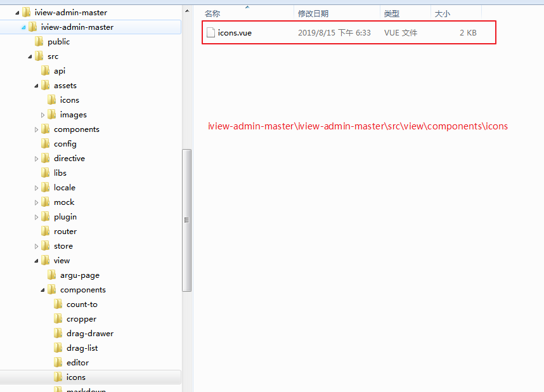
Task: Select the libs folder label
Action: 60,173
